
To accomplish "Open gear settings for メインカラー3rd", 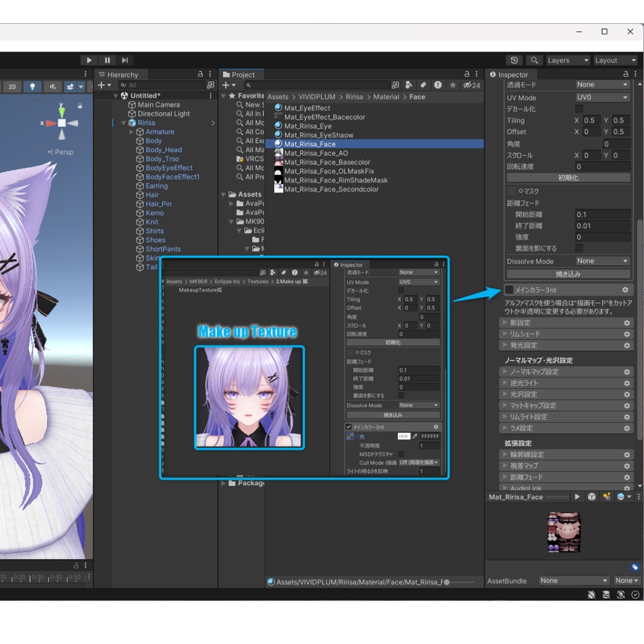I will (x=625, y=290).
